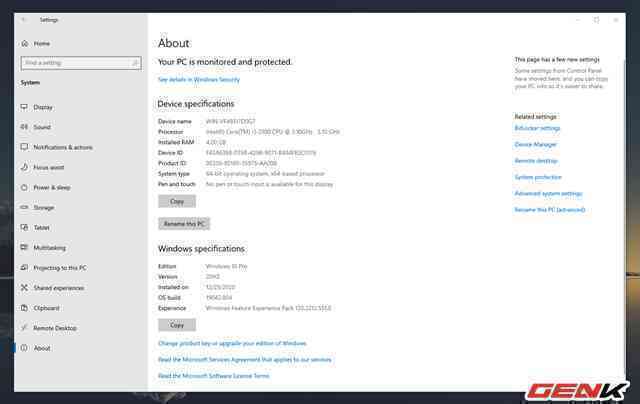Click the Tablet icon
Image resolution: width=640 pixels, height=404 pixels.
pos(24,227)
